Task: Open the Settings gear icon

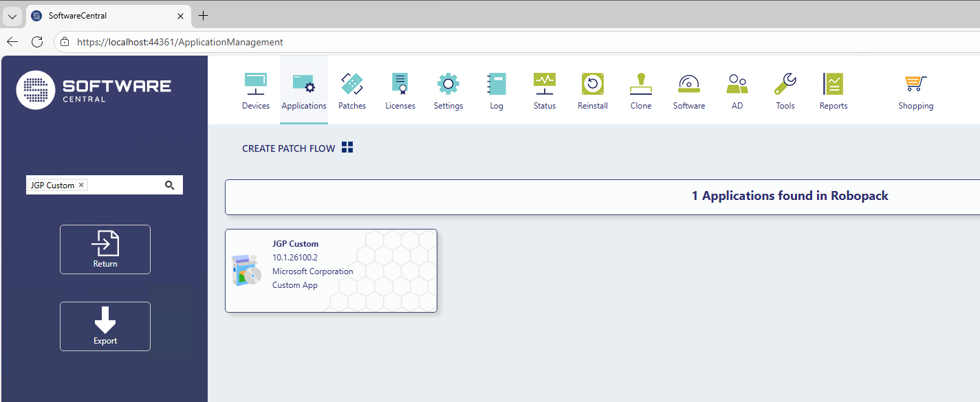Action: coord(448,85)
